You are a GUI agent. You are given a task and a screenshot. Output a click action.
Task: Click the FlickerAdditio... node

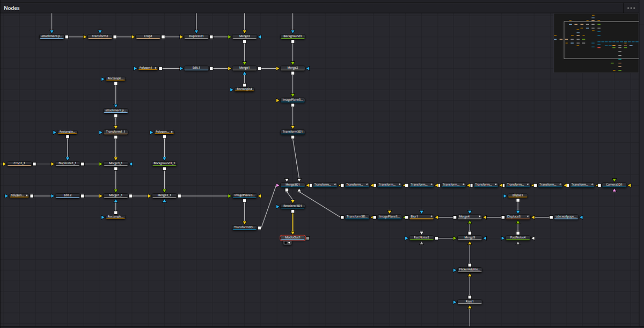470,270
